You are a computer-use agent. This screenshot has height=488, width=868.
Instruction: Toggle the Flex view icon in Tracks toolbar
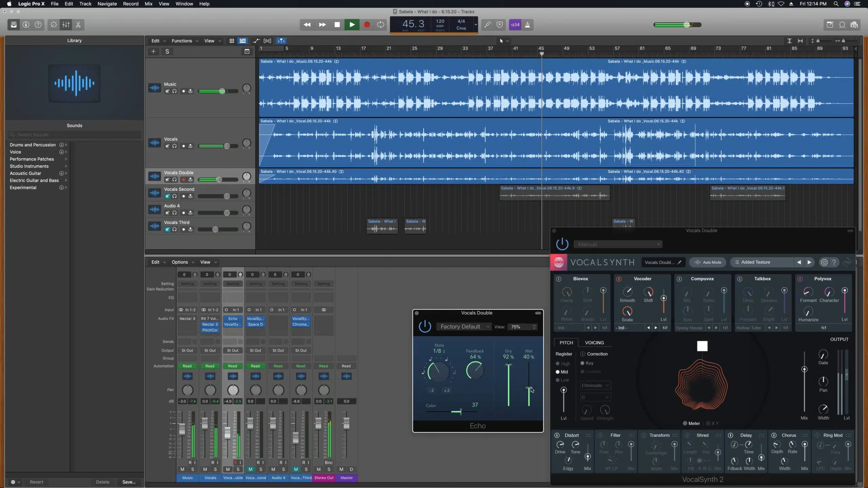[x=268, y=41]
